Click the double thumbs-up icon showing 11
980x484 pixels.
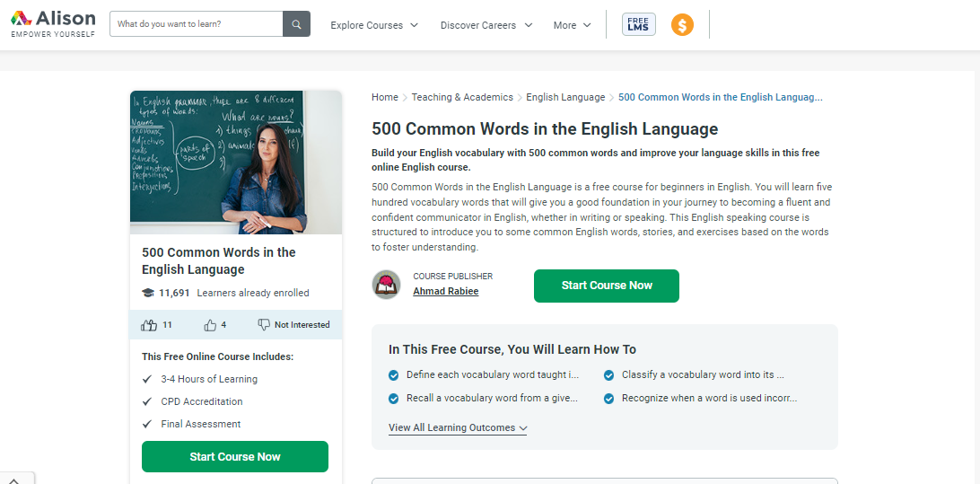tap(149, 324)
